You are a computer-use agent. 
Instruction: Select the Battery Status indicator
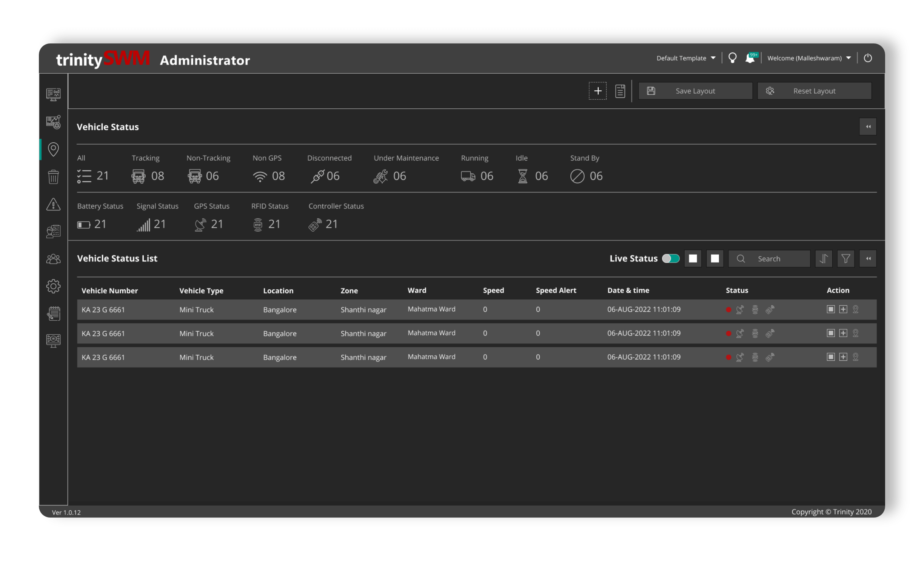pyautogui.click(x=100, y=217)
